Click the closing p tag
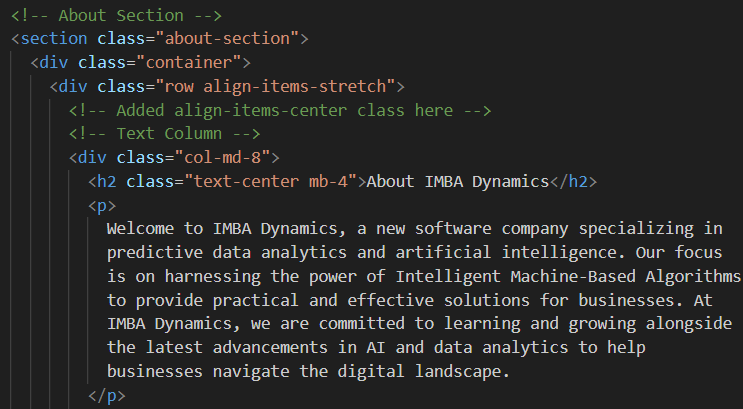Image resolution: width=743 pixels, height=409 pixels. [x=107, y=395]
